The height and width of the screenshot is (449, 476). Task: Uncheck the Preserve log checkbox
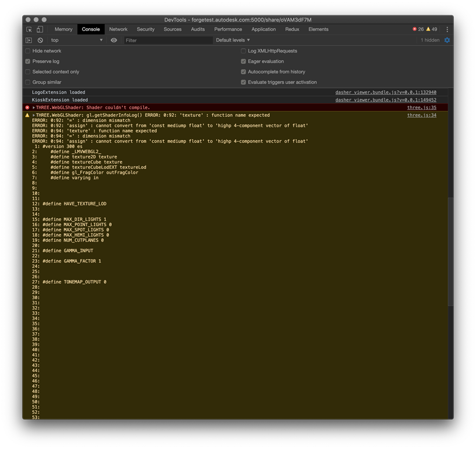[x=27, y=61]
